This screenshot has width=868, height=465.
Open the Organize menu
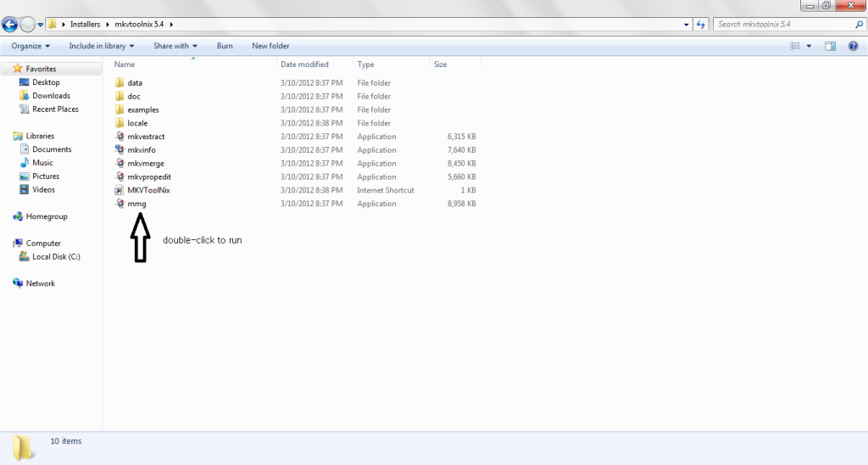pos(31,46)
